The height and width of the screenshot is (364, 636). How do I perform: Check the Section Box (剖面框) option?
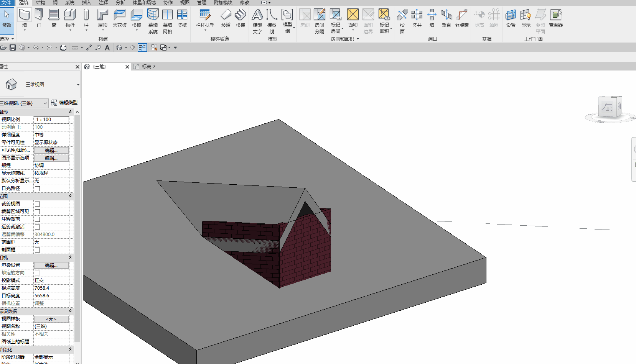[x=38, y=250]
